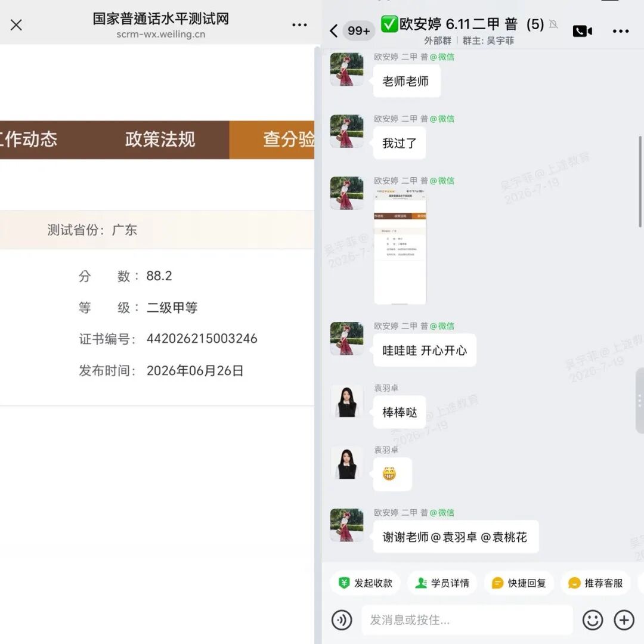Open the web page more options menu
Screen dimensions: 644x644
tap(299, 25)
